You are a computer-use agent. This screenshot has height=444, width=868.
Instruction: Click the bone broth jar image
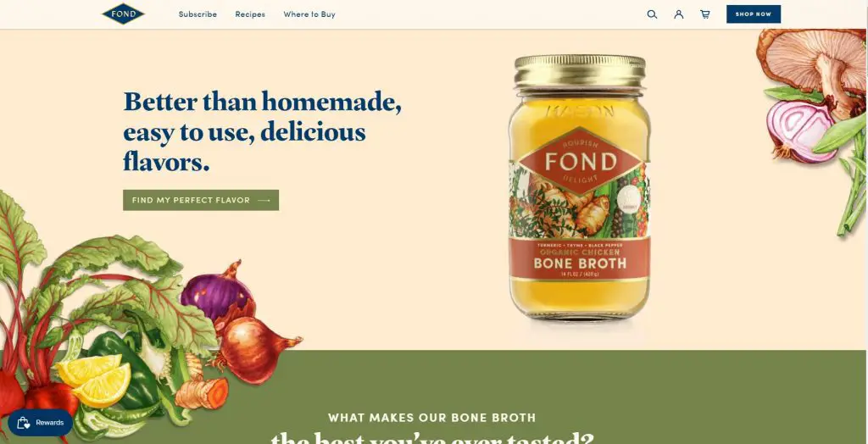click(579, 187)
